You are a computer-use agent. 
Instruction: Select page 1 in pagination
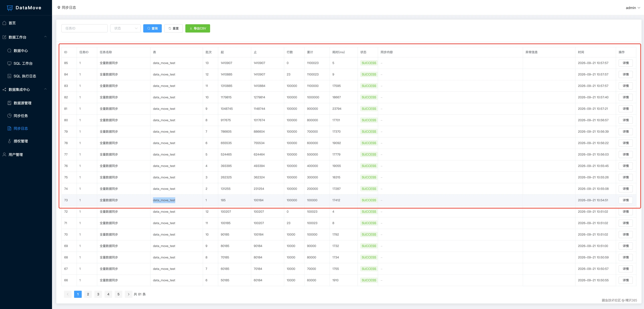78,294
